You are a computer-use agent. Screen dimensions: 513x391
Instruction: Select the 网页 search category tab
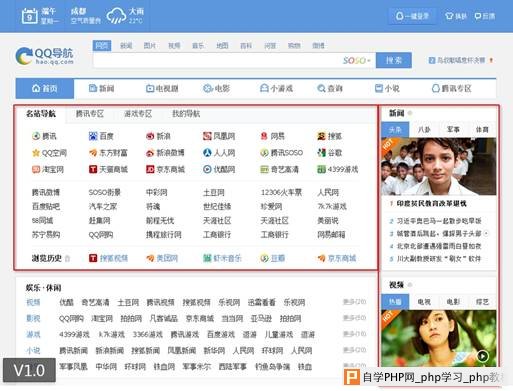tap(102, 46)
